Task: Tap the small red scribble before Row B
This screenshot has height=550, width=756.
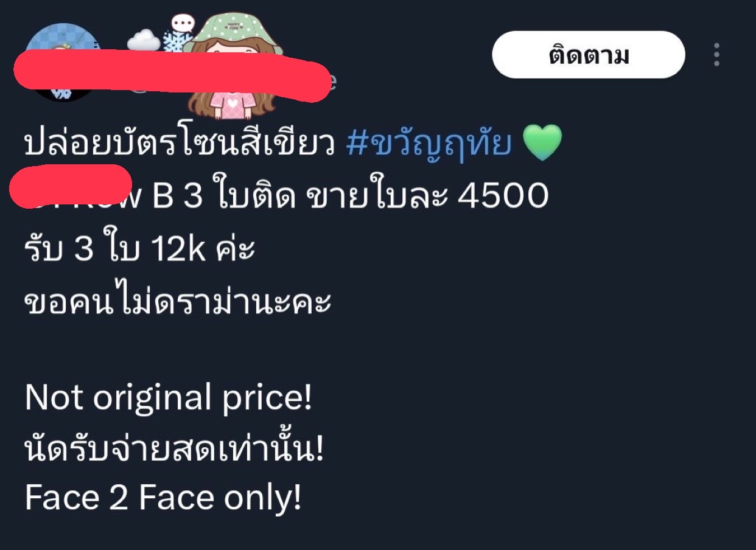Action: [x=70, y=185]
